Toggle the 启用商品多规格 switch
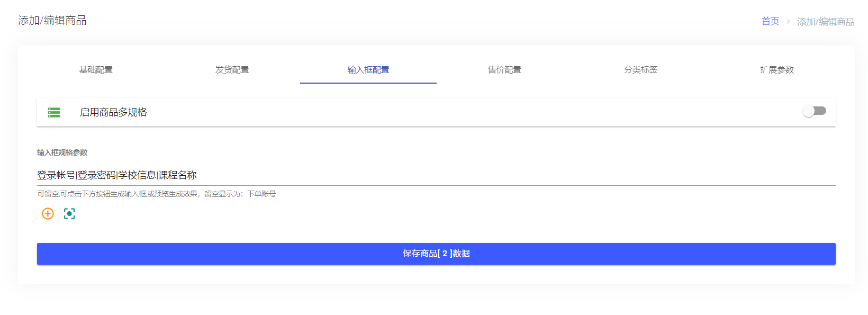The height and width of the screenshot is (315, 868). pos(814,111)
